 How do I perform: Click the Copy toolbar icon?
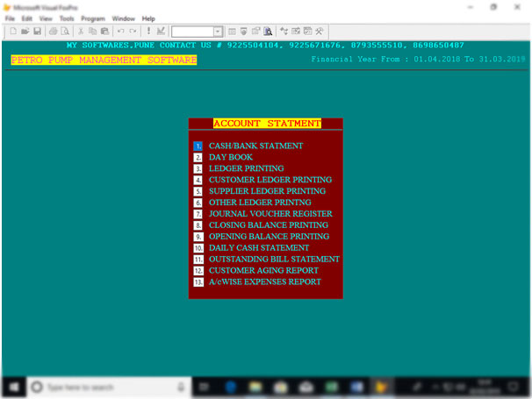point(93,32)
